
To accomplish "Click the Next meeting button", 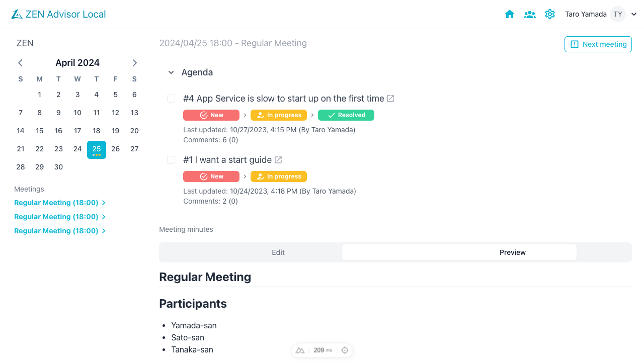I will point(598,44).
